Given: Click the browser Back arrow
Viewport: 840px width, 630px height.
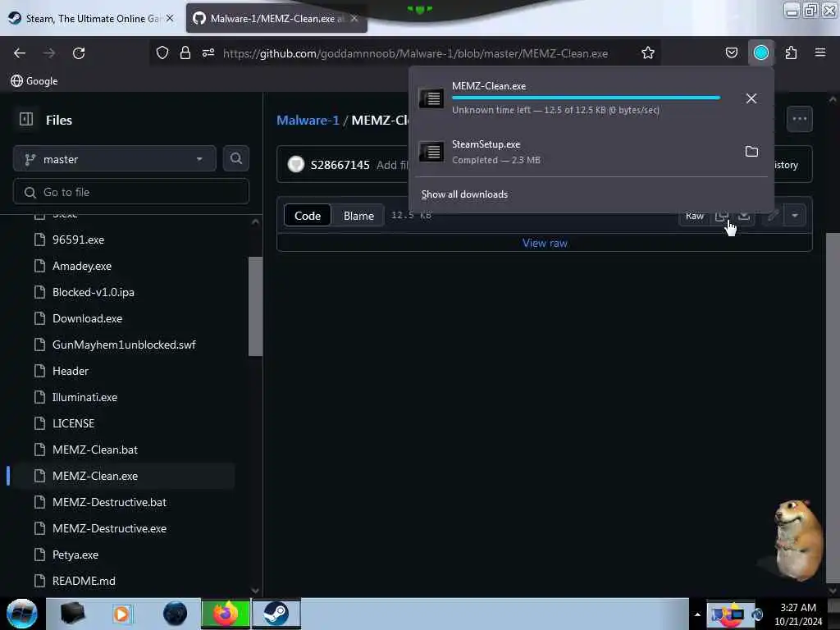Looking at the screenshot, I should click(20, 53).
